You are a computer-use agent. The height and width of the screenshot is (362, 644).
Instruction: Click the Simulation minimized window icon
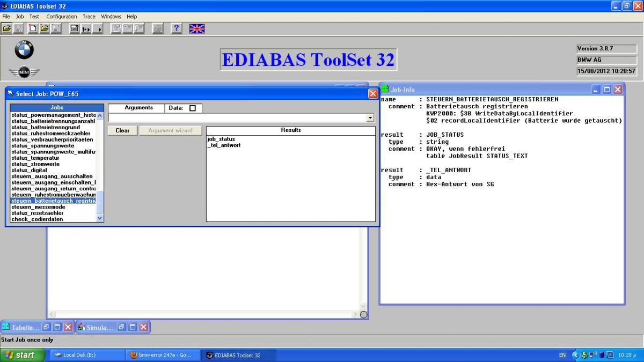coord(81,327)
